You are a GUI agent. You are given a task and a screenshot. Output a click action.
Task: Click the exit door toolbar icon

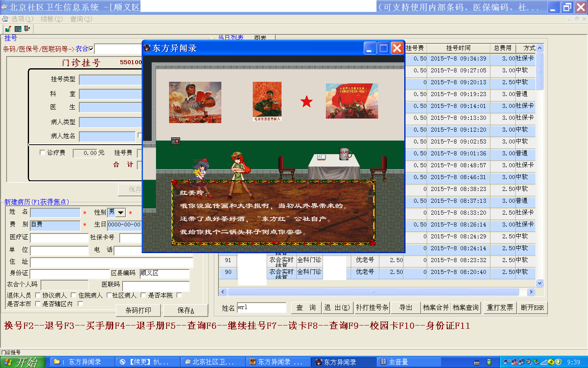(27, 29)
